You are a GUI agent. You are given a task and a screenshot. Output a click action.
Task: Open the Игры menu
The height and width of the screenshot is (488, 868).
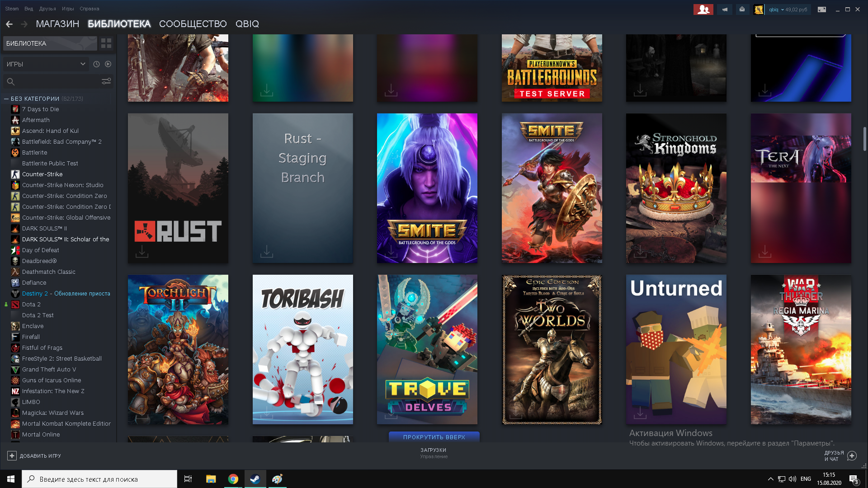coord(68,9)
